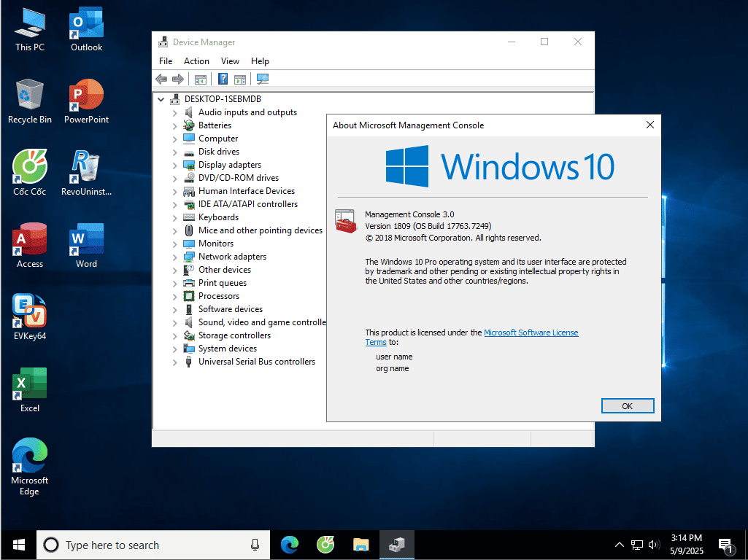Viewport: 748px width, 560px height.
Task: Select the EVKey64 desktop shortcut
Action: [30, 317]
